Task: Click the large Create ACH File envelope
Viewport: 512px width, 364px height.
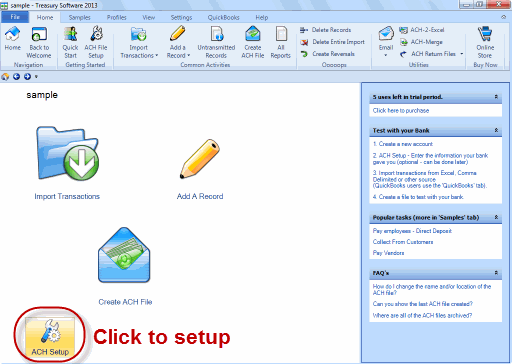Action: (x=124, y=255)
